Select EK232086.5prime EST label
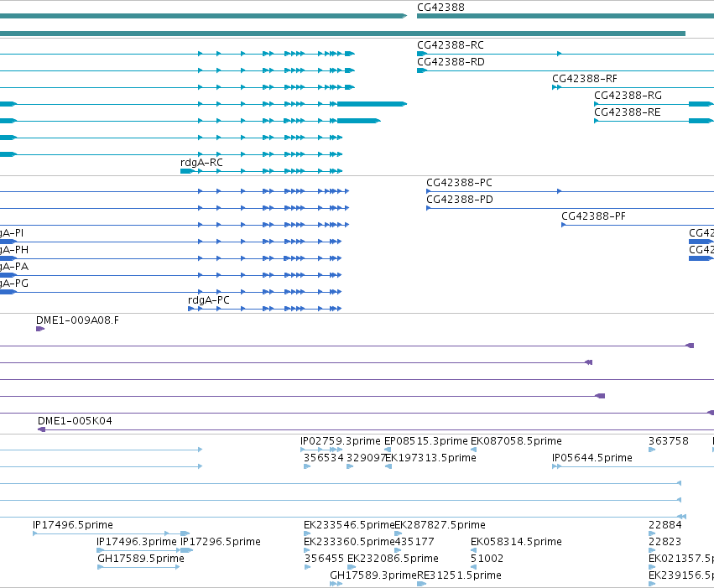Viewport: 714px width, 588px height. click(393, 559)
